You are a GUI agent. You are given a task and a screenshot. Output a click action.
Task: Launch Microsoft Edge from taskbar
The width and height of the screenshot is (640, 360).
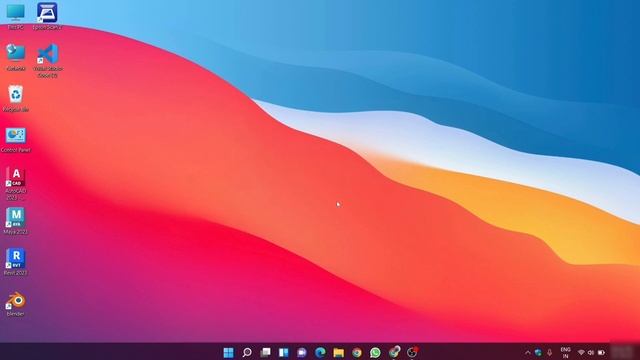(320, 352)
